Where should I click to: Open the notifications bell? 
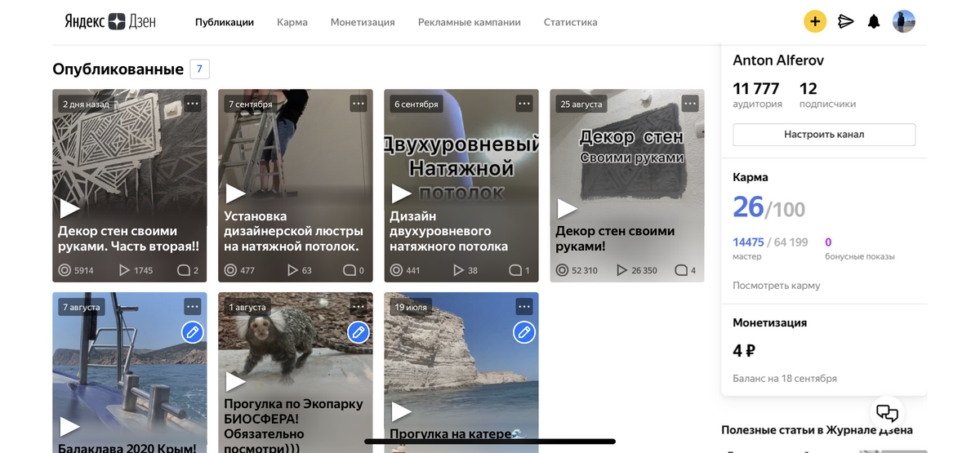pos(874,21)
